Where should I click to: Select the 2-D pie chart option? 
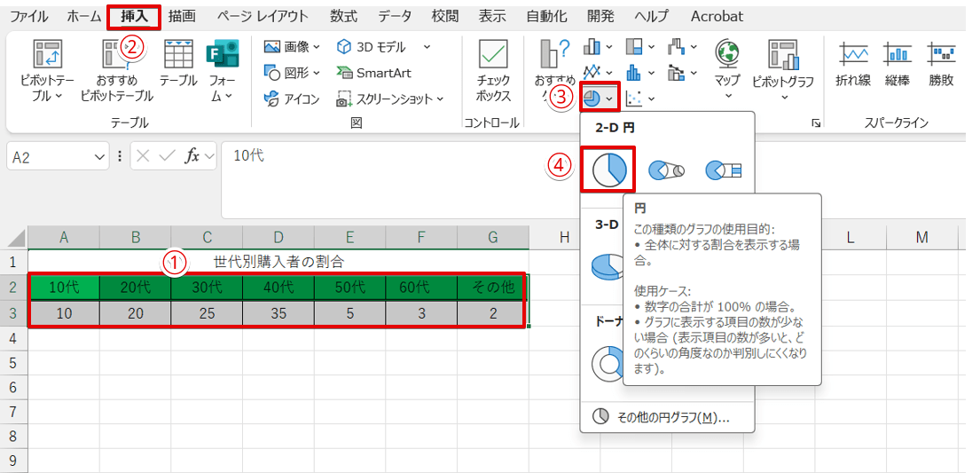tap(608, 169)
